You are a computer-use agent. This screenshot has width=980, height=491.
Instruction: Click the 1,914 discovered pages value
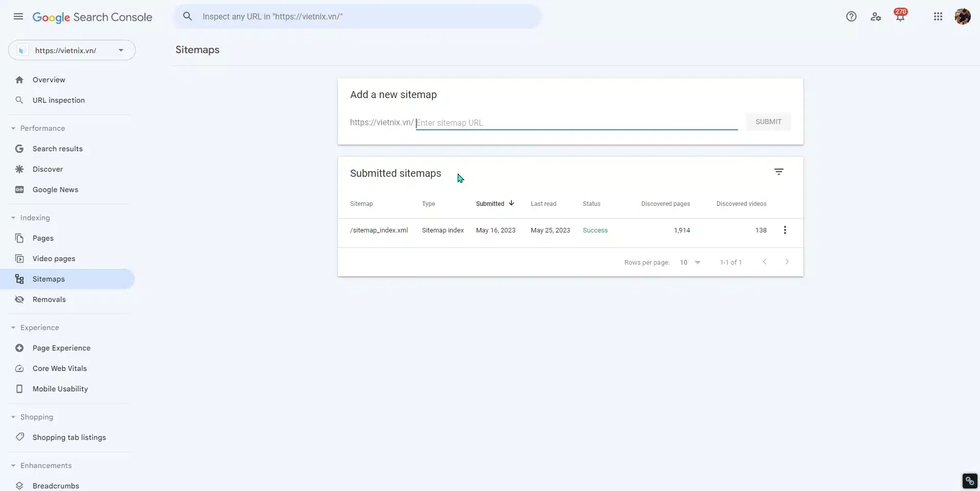click(682, 230)
